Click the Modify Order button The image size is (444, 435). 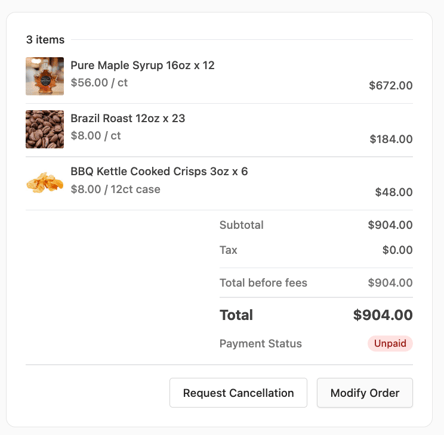click(x=365, y=393)
